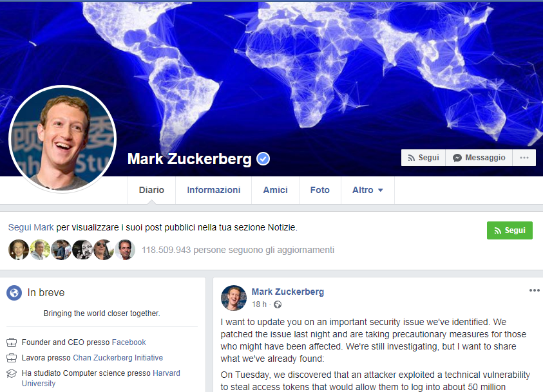Open the Chan Zuckerberg Initiative link

coord(118,358)
